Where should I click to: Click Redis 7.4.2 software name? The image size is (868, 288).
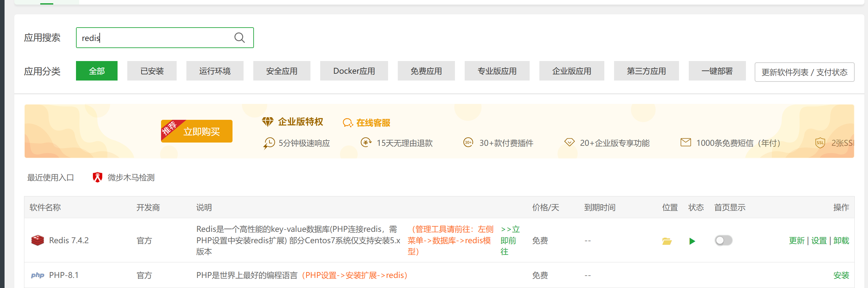[x=69, y=240]
